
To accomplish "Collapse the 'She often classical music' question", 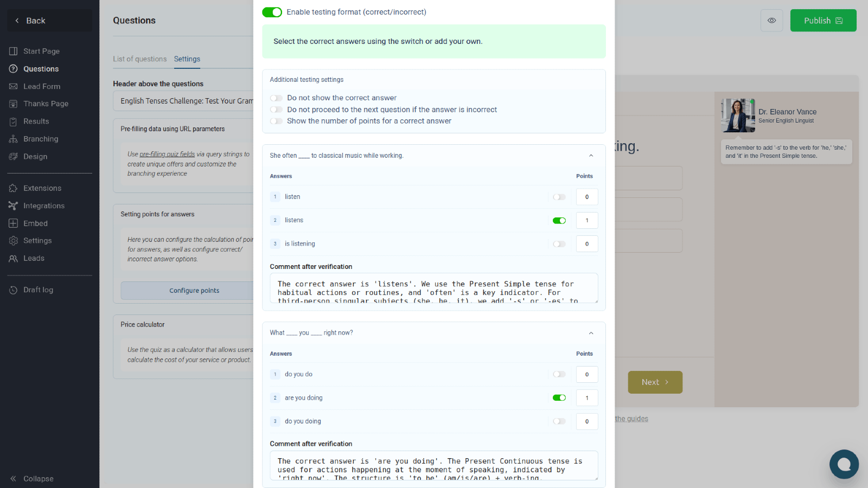I will 591,155.
